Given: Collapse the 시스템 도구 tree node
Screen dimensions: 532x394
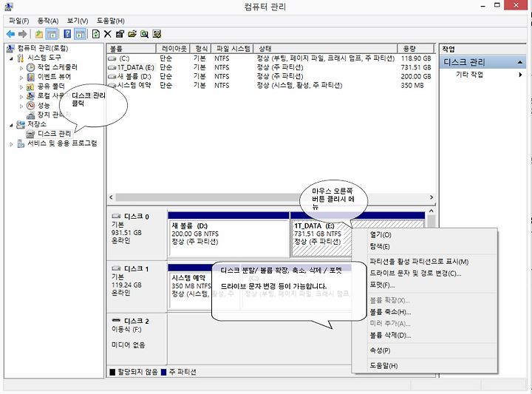Looking at the screenshot, I should 11,58.
